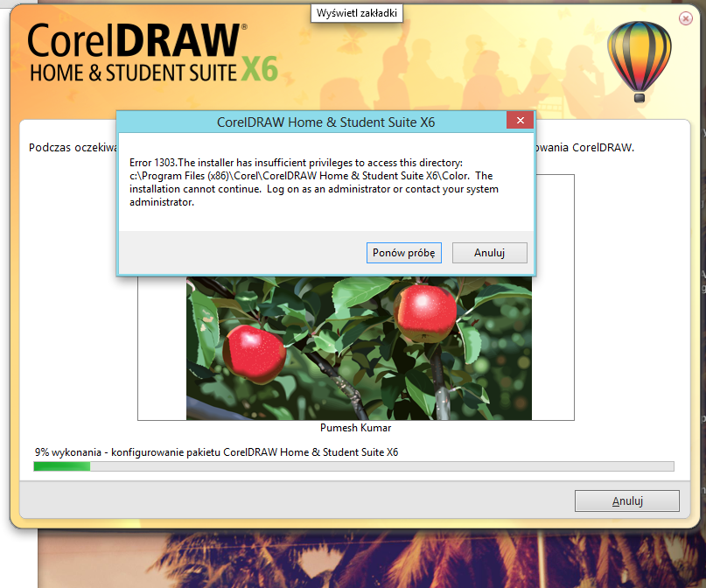Image resolution: width=706 pixels, height=588 pixels.
Task: Click the Pumesh Kumar artist caption
Action: click(x=356, y=428)
